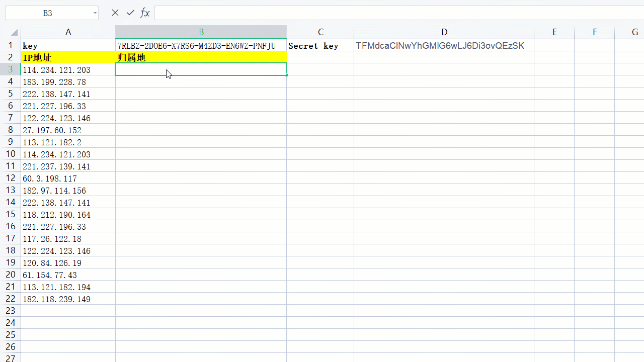Click the "Secret key" label cell
Image resolution: width=644 pixels, height=362 pixels.
point(320,45)
